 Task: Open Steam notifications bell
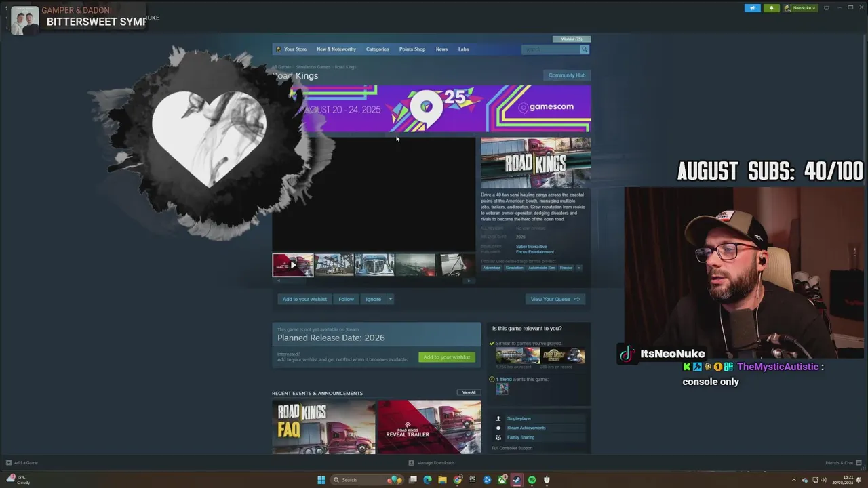(x=771, y=8)
